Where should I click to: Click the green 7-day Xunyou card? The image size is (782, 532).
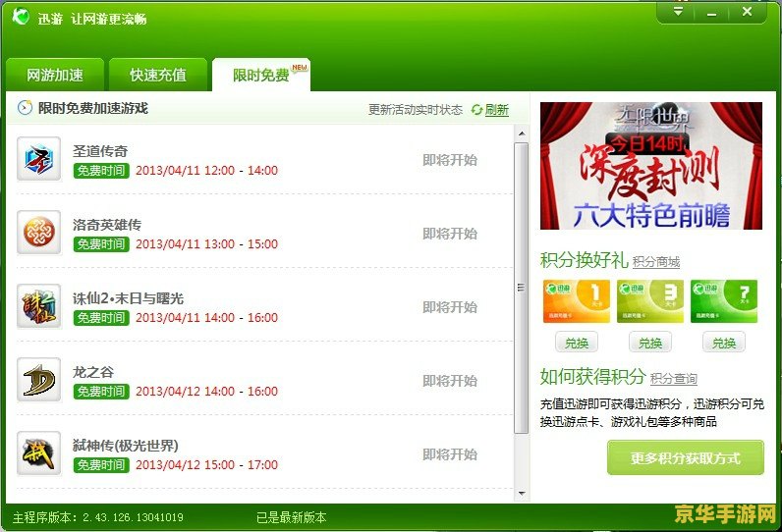724,301
